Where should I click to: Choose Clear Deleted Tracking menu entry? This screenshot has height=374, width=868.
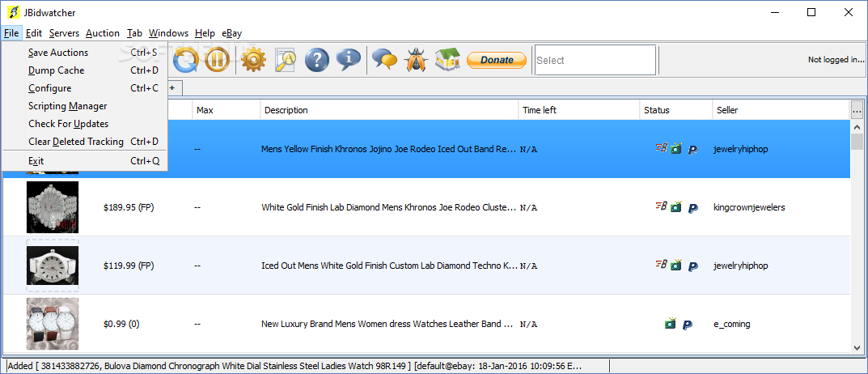point(84,142)
